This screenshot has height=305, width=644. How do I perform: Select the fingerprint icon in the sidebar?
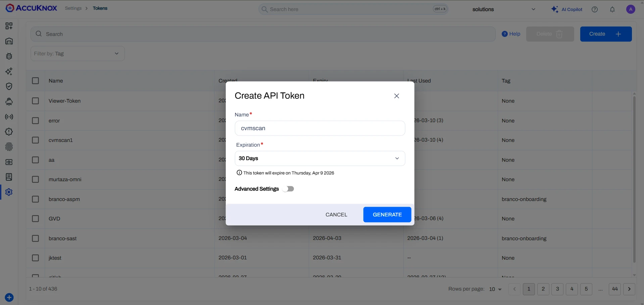[9, 147]
